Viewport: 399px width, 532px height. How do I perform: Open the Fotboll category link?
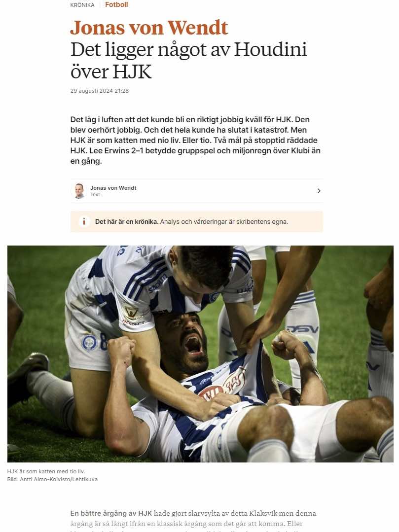tap(116, 5)
